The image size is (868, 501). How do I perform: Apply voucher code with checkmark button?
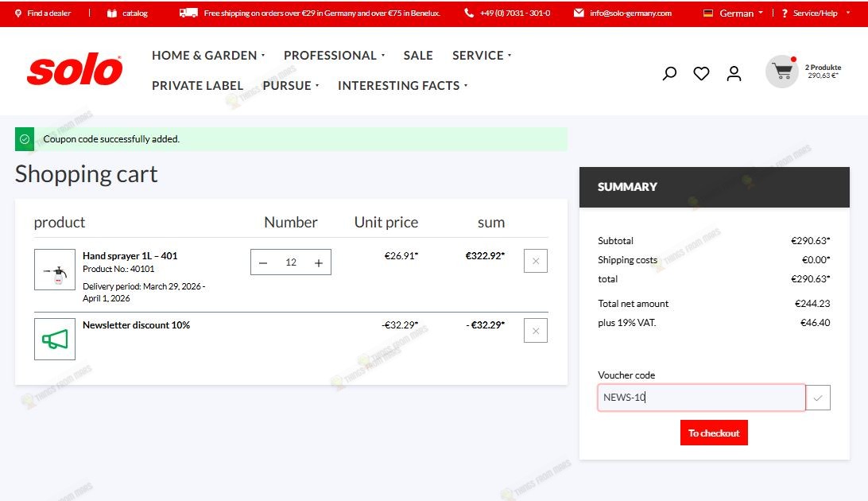pos(818,398)
